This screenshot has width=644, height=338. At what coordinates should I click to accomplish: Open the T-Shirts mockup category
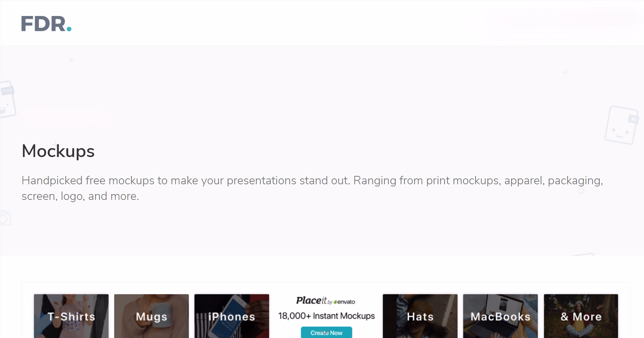(x=71, y=316)
